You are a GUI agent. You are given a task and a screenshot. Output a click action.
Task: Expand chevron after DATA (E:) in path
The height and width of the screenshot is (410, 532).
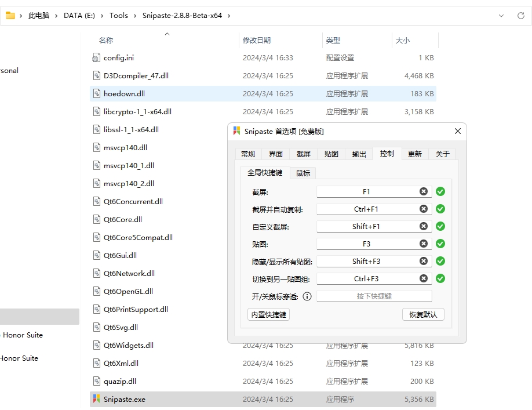pyautogui.click(x=102, y=16)
